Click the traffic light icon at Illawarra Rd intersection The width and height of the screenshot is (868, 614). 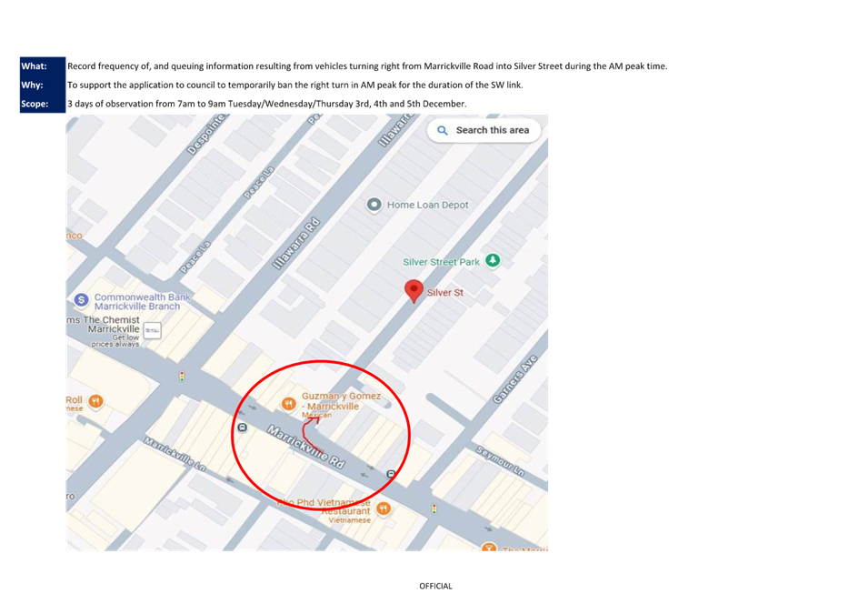pos(182,377)
